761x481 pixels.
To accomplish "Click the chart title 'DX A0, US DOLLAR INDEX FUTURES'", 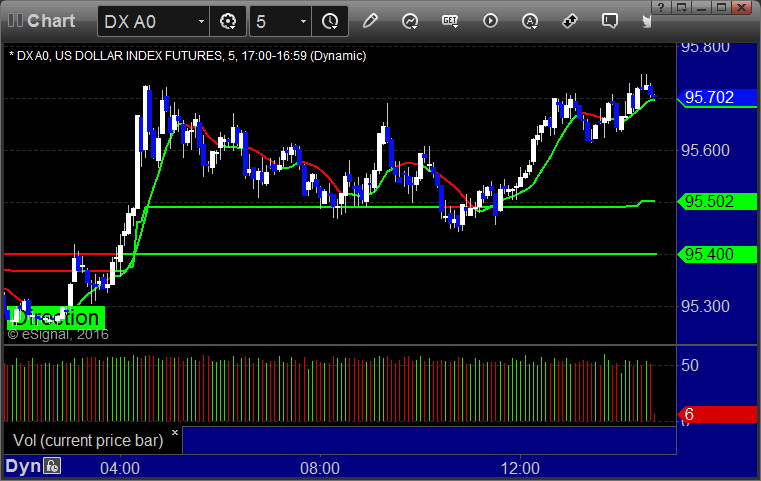I will [x=119, y=56].
